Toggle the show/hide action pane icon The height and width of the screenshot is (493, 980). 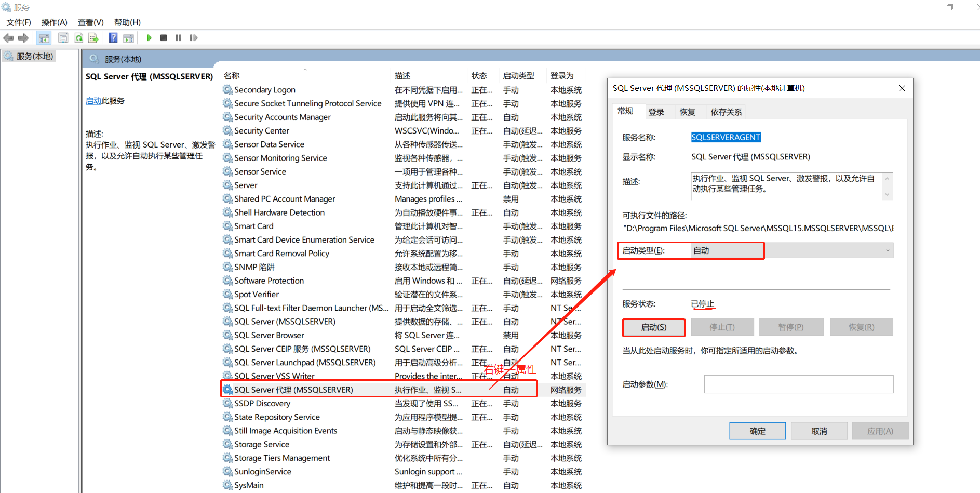click(x=128, y=38)
